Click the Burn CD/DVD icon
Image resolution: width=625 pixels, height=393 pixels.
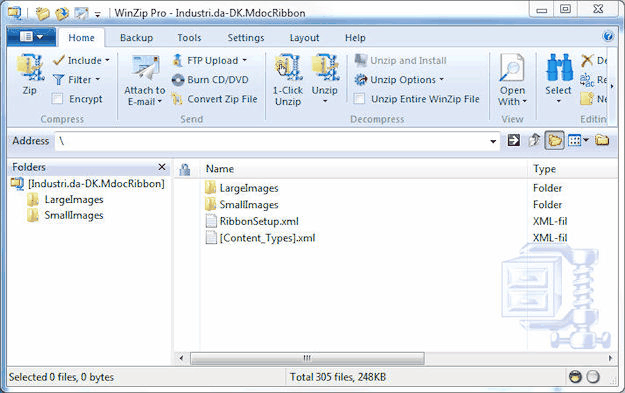pyautogui.click(x=178, y=80)
